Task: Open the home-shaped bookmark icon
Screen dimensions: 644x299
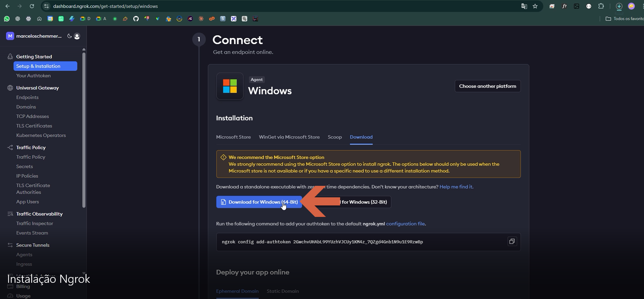Action: pos(39,19)
